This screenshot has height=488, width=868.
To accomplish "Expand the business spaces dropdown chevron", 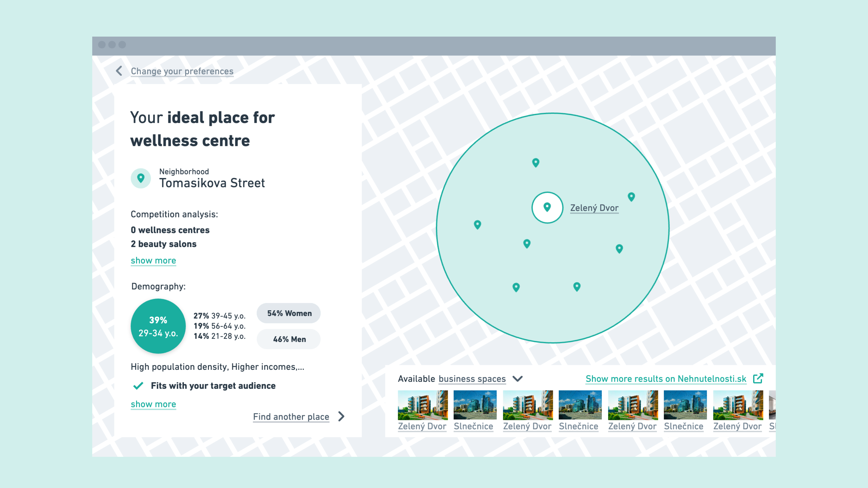I will click(518, 379).
